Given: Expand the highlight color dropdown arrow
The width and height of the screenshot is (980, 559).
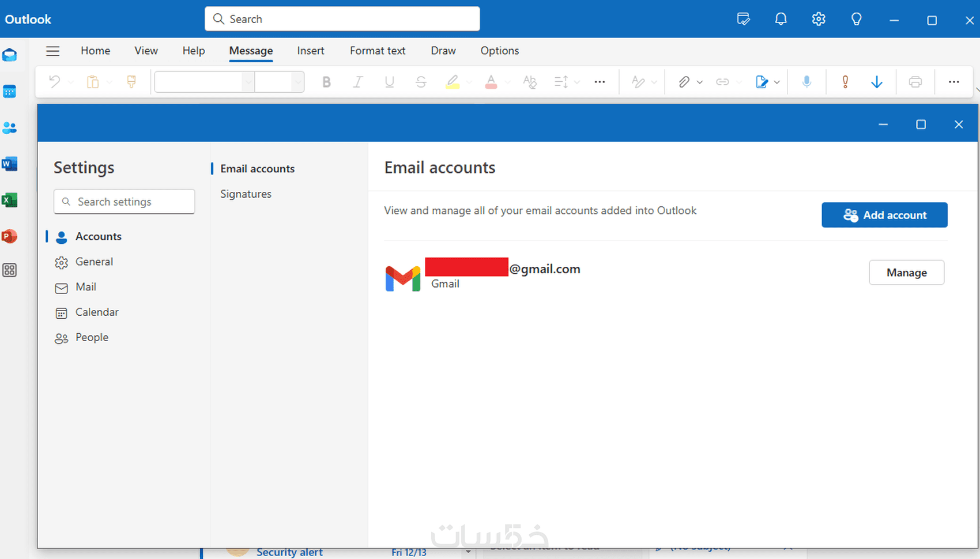Looking at the screenshot, I should point(469,82).
